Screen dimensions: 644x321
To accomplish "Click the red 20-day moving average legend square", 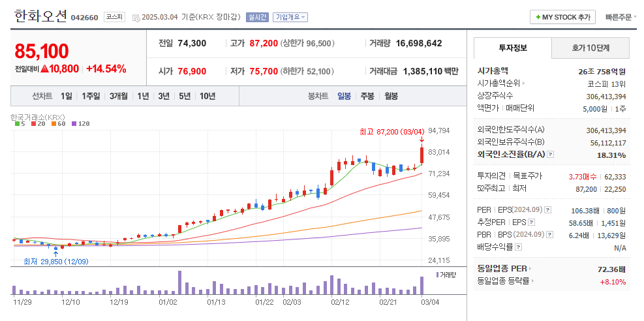I will click(x=34, y=123).
